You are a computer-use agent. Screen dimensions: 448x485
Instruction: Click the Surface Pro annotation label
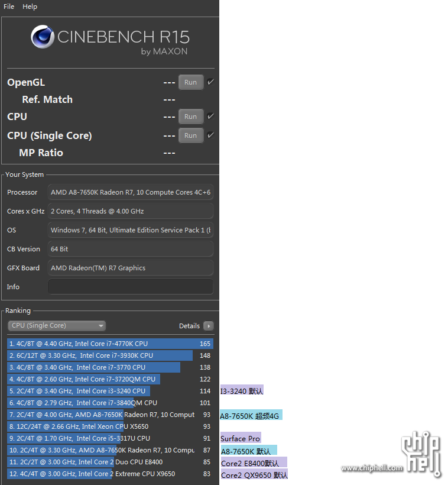(x=240, y=438)
